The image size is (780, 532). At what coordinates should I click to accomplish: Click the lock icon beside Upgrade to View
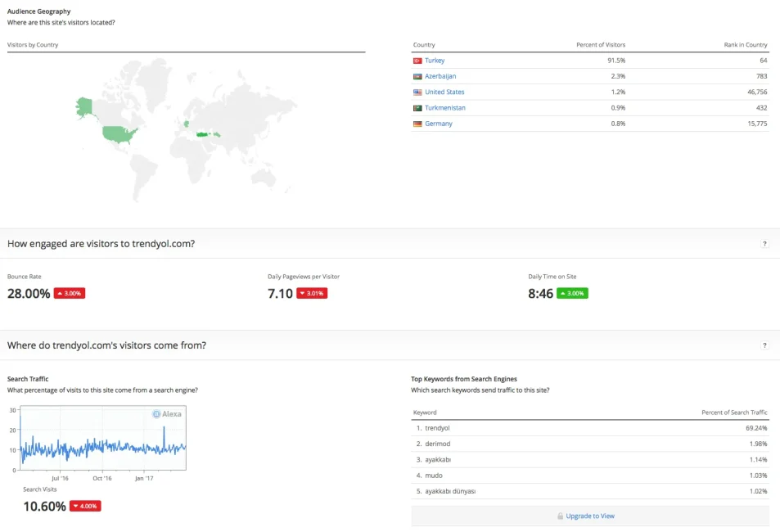coord(560,516)
